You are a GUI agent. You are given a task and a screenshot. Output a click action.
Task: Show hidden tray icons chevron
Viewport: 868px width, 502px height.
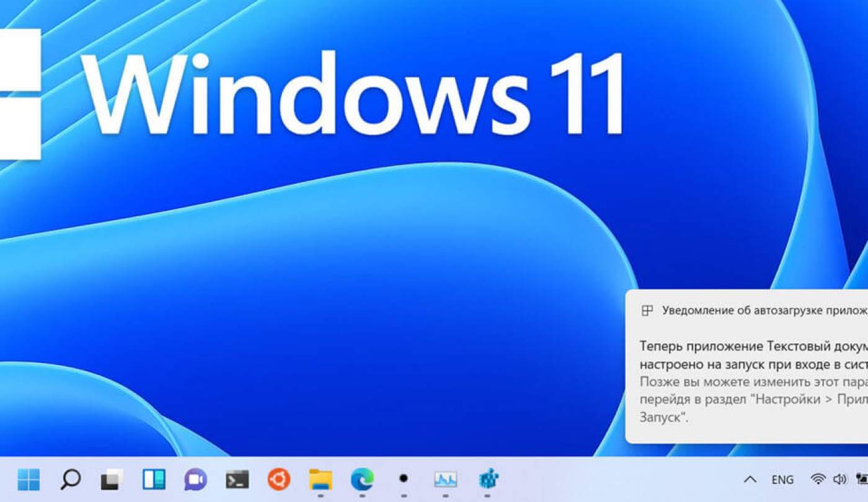pyautogui.click(x=750, y=479)
